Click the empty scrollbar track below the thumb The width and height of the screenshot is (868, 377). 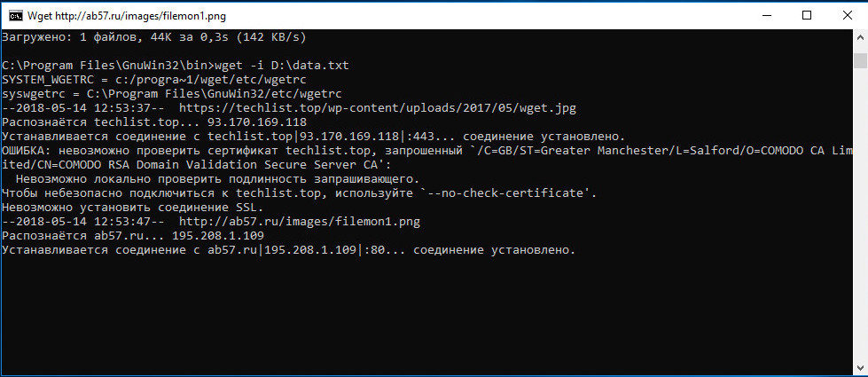[x=859, y=222]
